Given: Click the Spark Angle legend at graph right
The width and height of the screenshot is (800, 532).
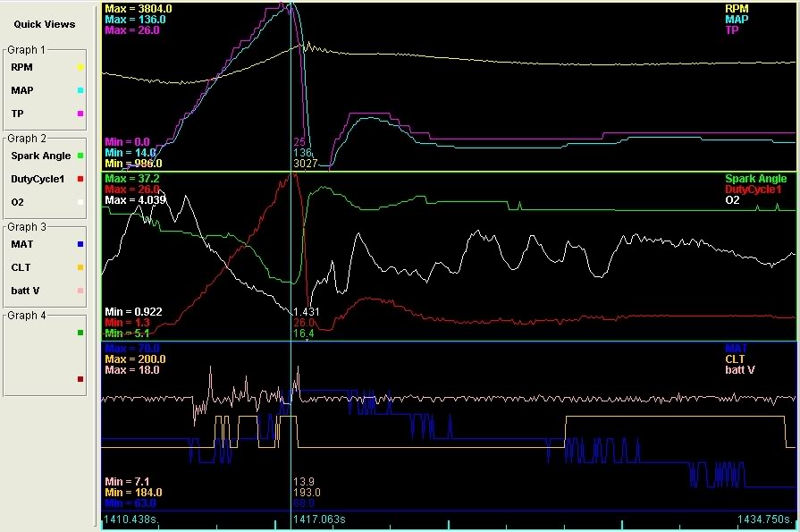Looking at the screenshot, I should click(755, 179).
